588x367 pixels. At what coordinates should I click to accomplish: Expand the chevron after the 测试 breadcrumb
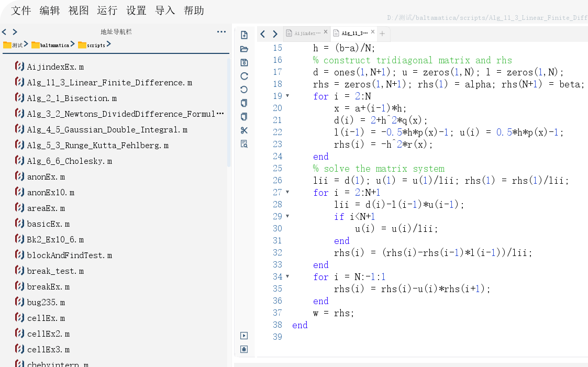click(26, 44)
